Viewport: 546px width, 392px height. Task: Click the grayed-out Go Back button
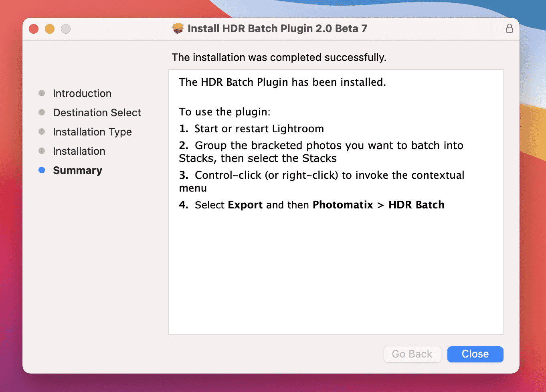[412, 354]
